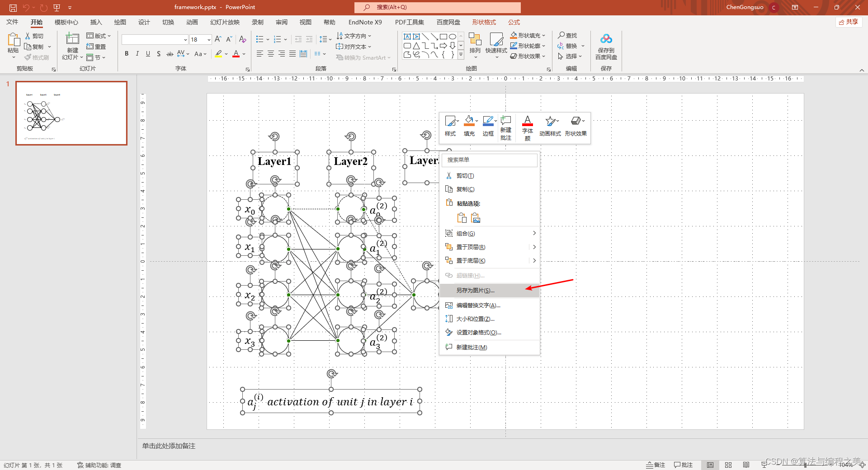The height and width of the screenshot is (470, 868).
Task: Click the Save icon in quick access toolbar
Action: (x=13, y=8)
